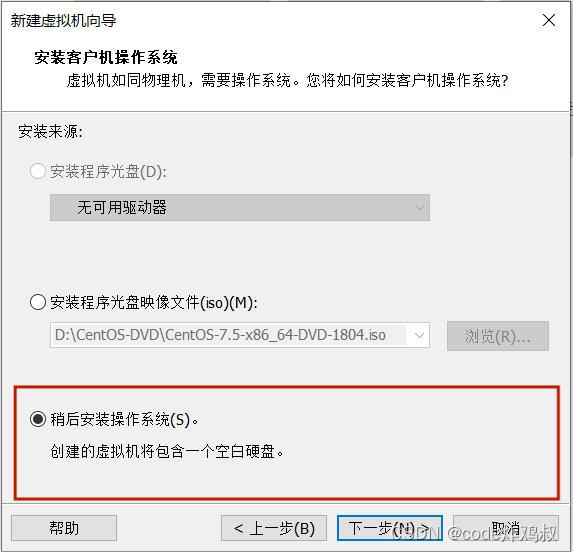Click the 新建虚拟机向导 title bar text
Image resolution: width=573 pixels, height=552 pixels.
[63, 20]
